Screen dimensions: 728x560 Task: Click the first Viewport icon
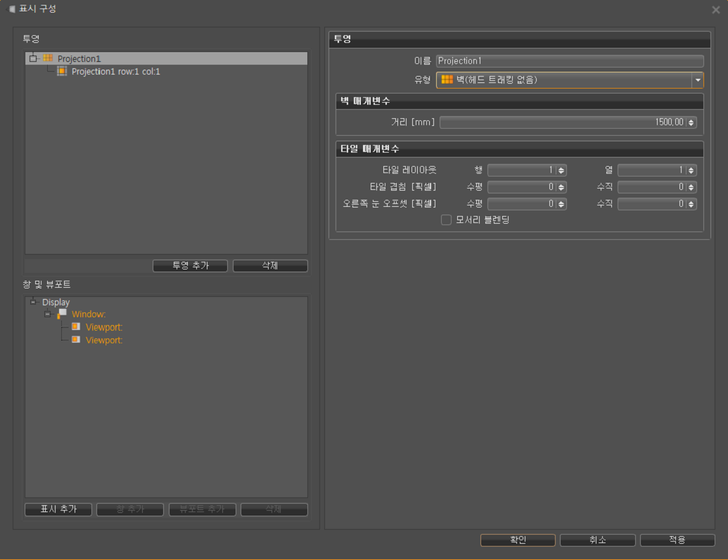pyautogui.click(x=76, y=327)
